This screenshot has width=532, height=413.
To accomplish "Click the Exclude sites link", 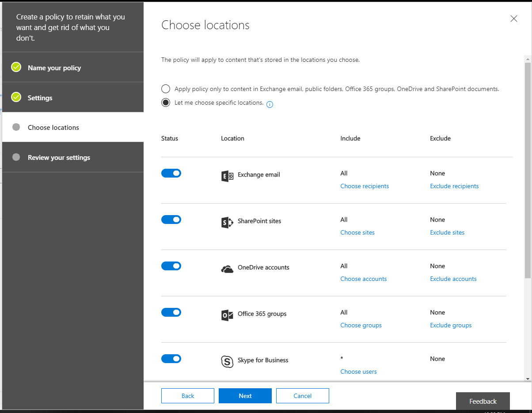I will (447, 233).
